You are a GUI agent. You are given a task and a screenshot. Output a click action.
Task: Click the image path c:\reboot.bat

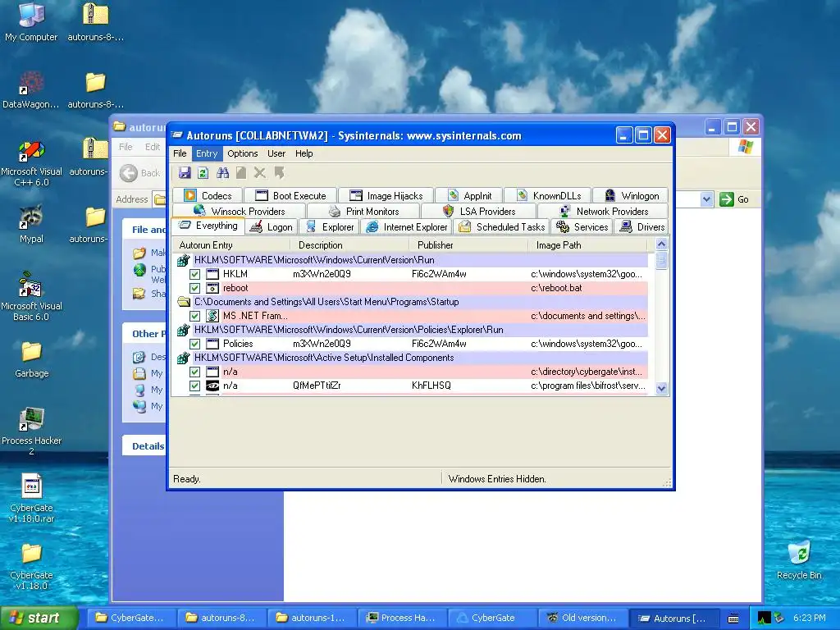coord(556,288)
